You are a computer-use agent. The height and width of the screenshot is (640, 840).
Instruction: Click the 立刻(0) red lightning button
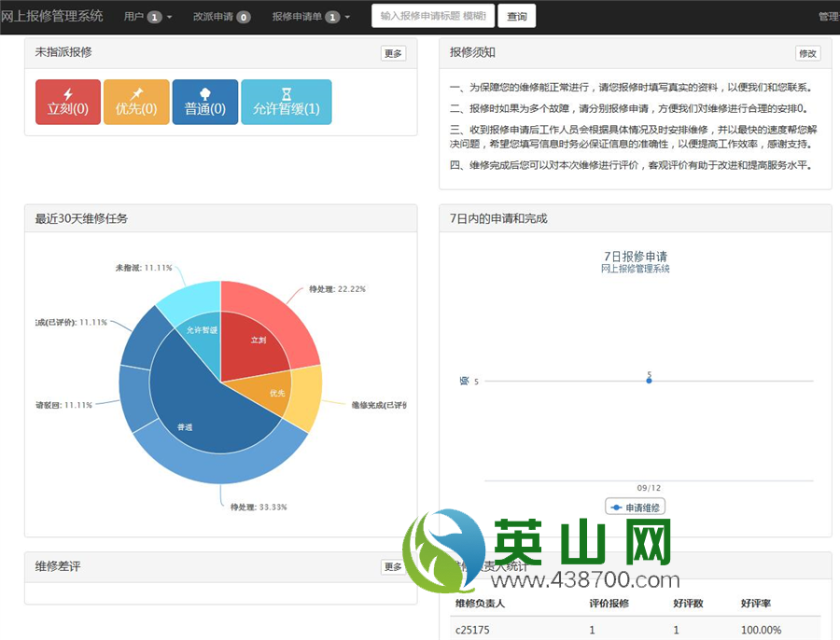click(68, 102)
